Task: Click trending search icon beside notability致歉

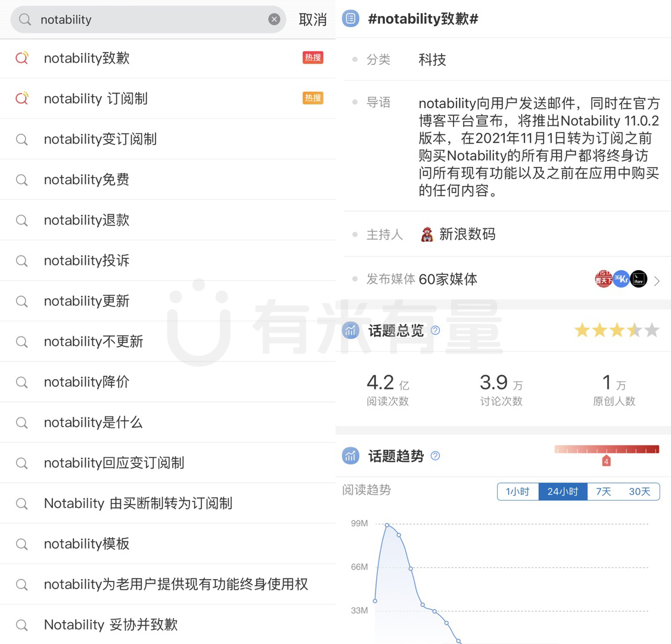Action: 22,57
